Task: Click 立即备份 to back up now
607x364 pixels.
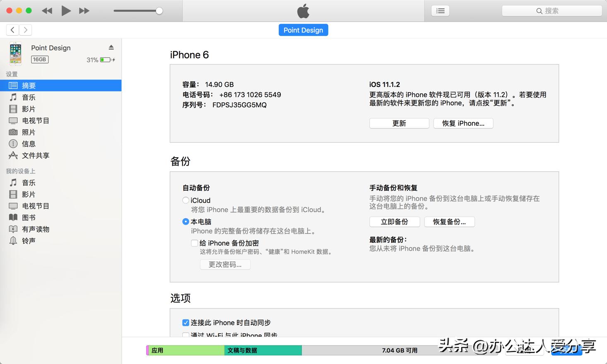Action: tap(394, 222)
